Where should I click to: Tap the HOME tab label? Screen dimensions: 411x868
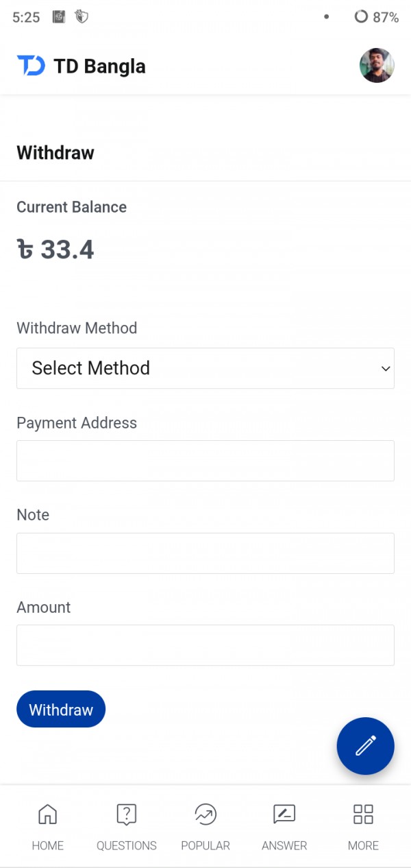[x=47, y=845]
